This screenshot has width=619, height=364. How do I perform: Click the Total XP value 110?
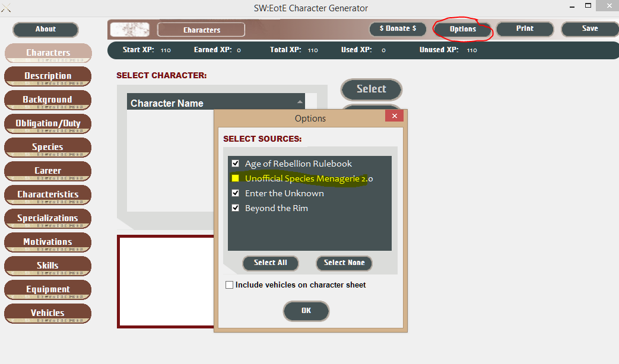point(313,50)
